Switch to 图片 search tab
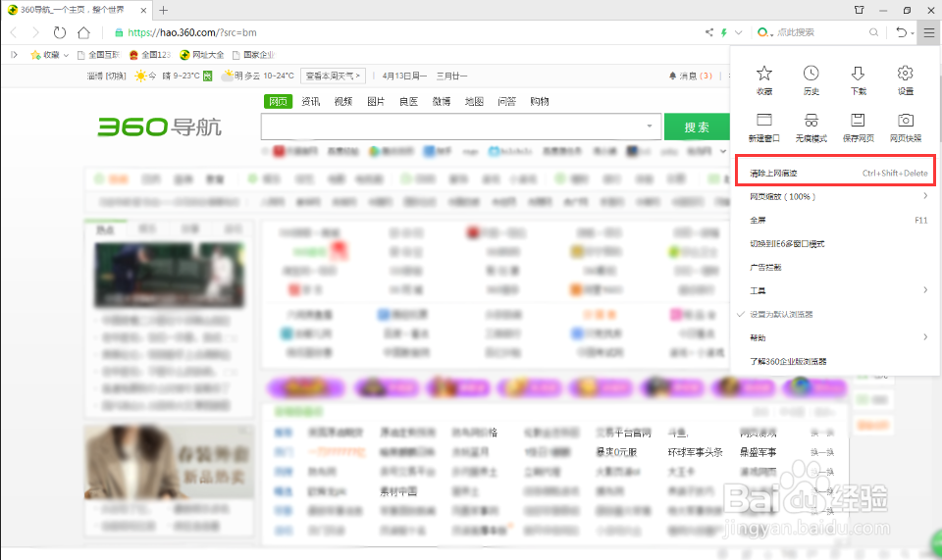 [376, 101]
